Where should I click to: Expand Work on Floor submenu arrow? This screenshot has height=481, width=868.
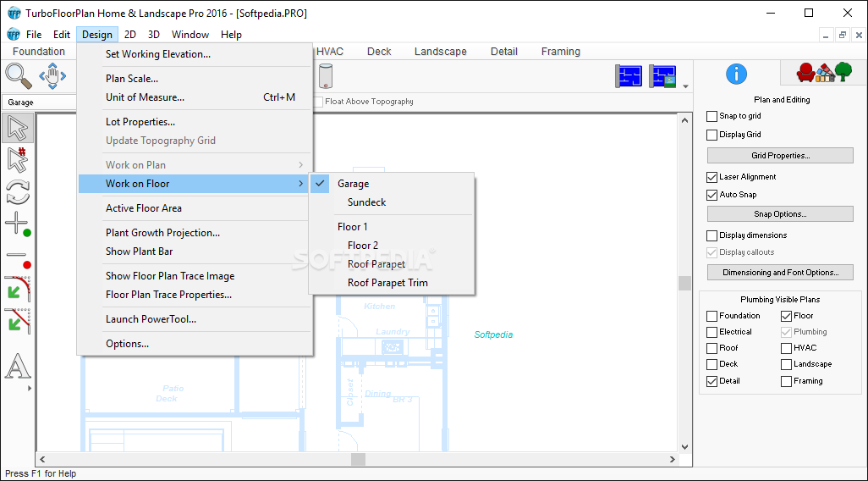pyautogui.click(x=301, y=184)
